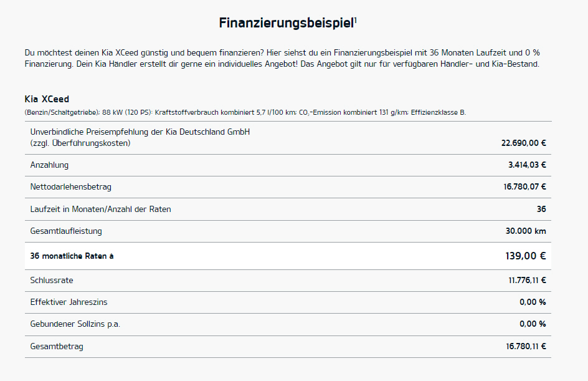Click the Finanzierungsbeispiel heading
The image size is (588, 381).
pos(287,23)
